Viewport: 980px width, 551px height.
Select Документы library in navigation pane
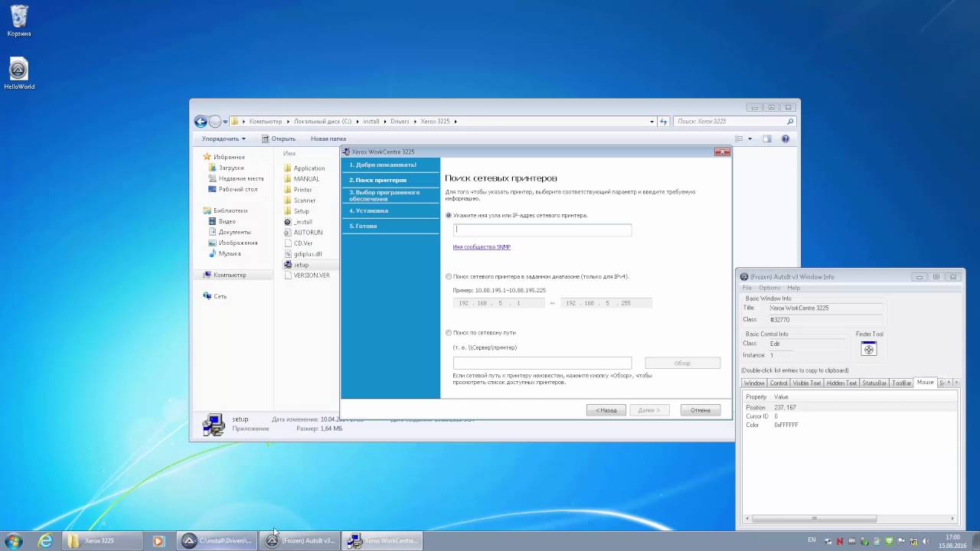(x=229, y=232)
